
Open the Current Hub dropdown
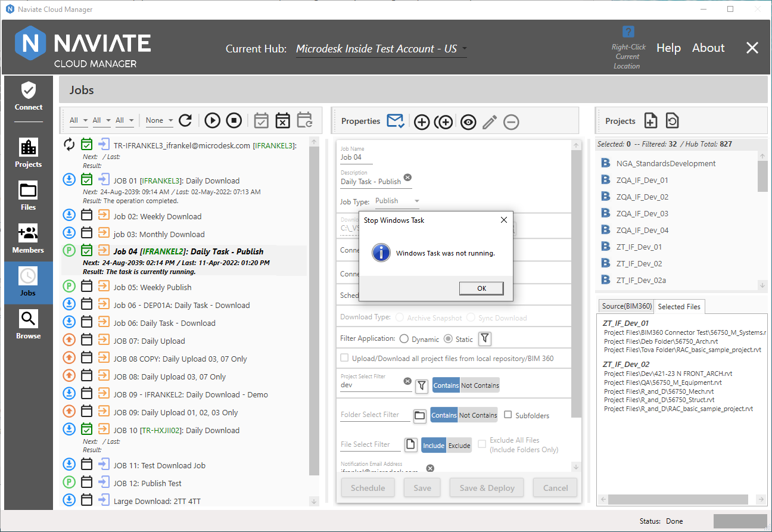[x=381, y=49]
